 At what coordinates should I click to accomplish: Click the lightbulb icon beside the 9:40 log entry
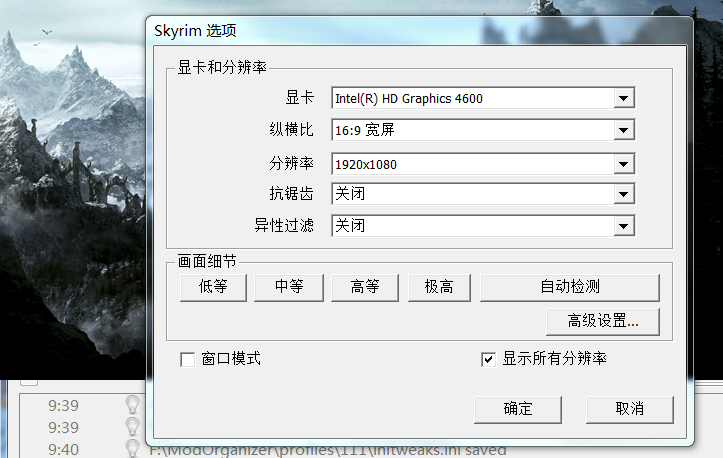(x=132, y=448)
